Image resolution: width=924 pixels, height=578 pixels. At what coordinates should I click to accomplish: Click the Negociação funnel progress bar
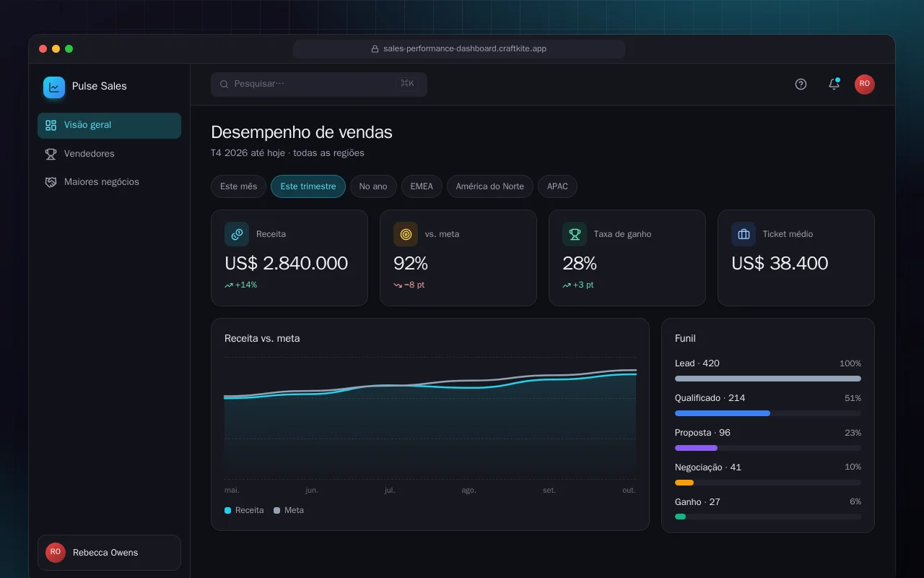pos(768,483)
